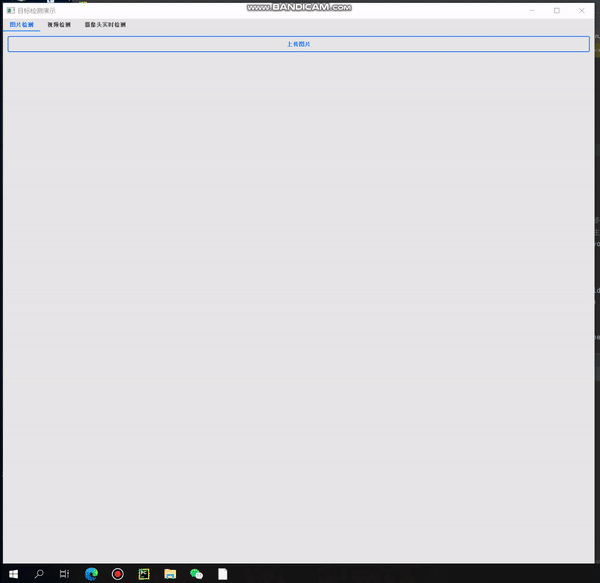Image resolution: width=600 pixels, height=583 pixels.
Task: Click the 上传图片 upload button
Action: [298, 44]
